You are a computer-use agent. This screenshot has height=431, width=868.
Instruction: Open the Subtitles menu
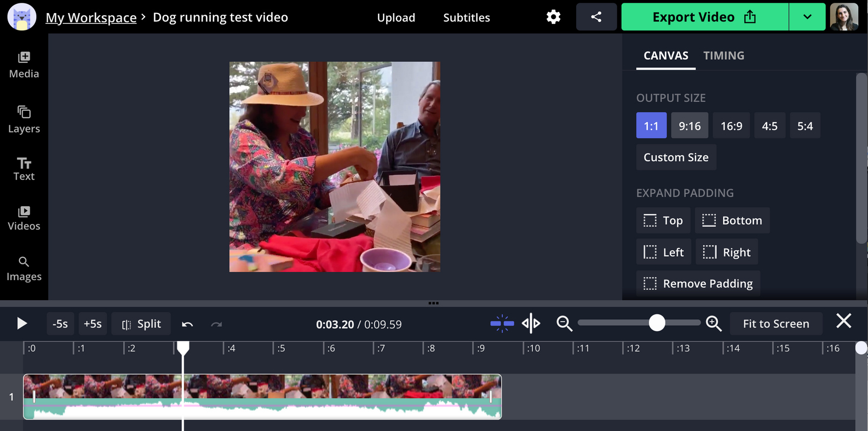[x=467, y=17]
